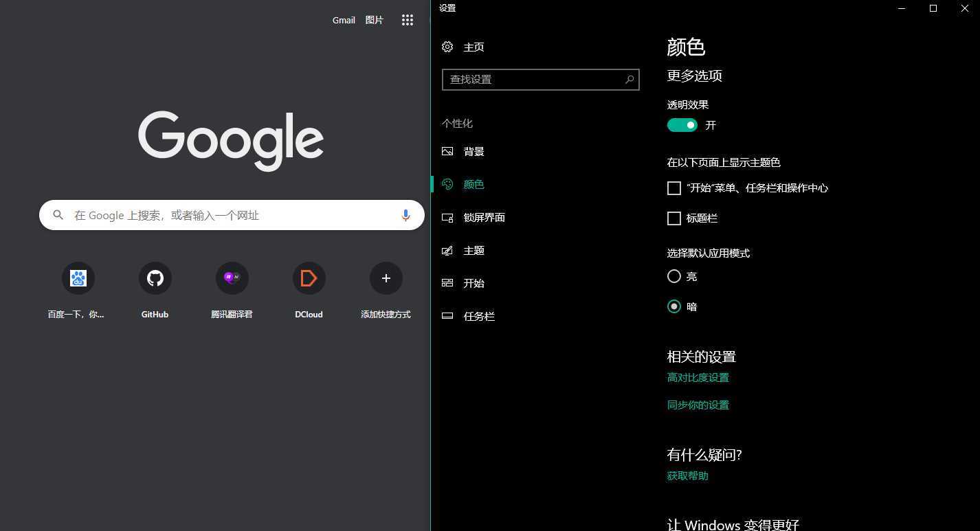Check the 标题栏 checkbox
980x531 pixels.
(674, 218)
